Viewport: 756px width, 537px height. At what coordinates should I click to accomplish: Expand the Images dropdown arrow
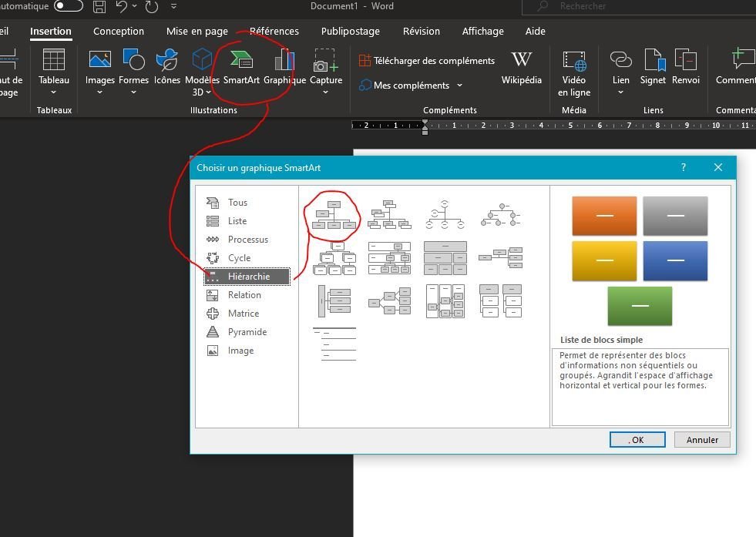[x=100, y=92]
